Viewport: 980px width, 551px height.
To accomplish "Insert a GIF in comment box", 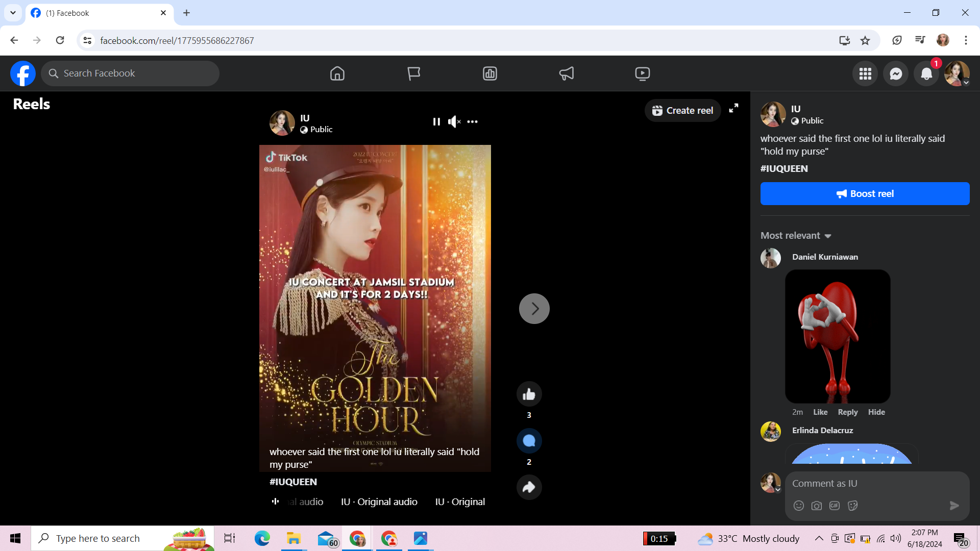I will 835,506.
